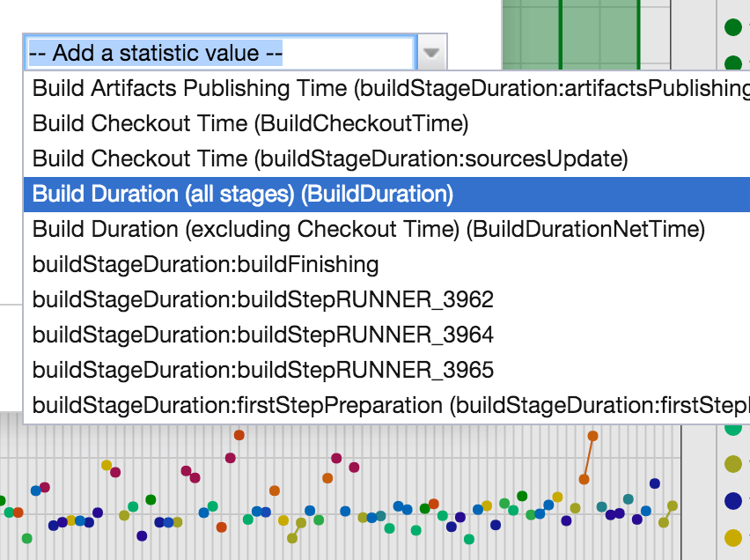This screenshot has width=750, height=560.
Task: Choose Build Duration excluding Checkout Time
Action: pos(369,229)
